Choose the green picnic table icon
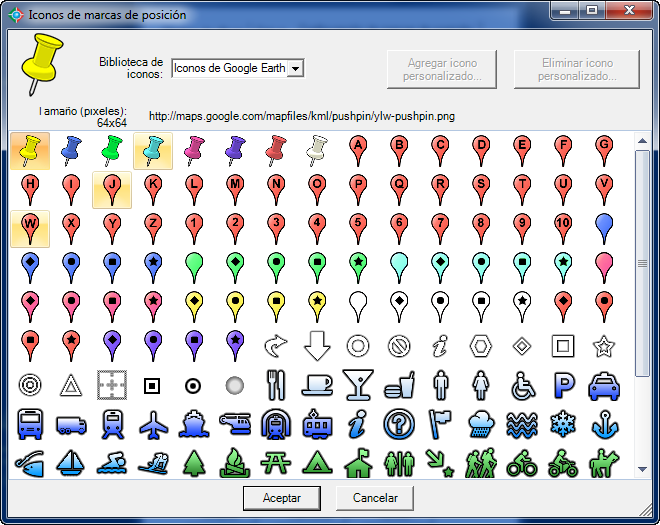This screenshot has width=660, height=525. tap(276, 463)
